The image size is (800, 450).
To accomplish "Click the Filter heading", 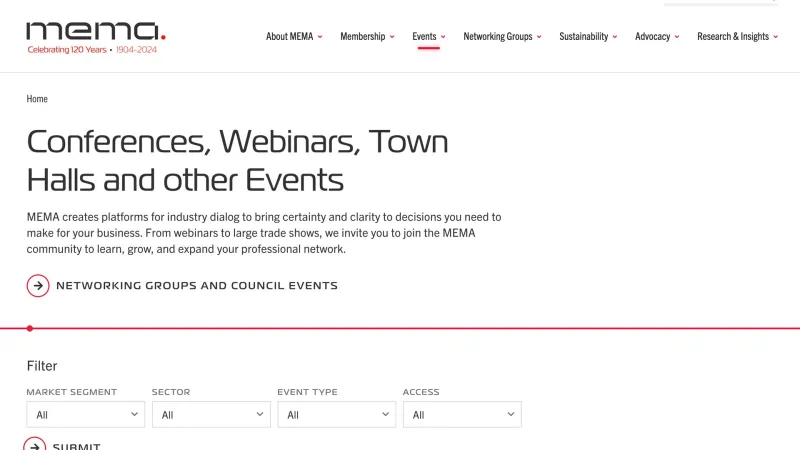I will [42, 366].
